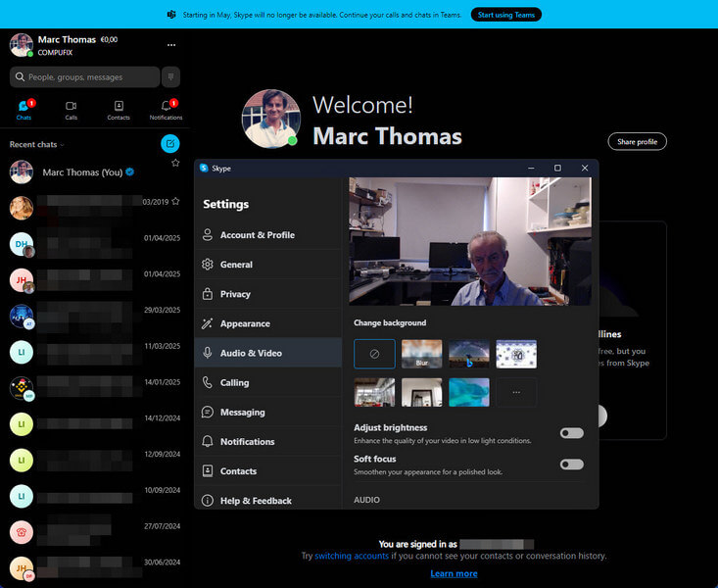Open Account & Profile settings
This screenshot has height=588, width=718.
coord(268,235)
